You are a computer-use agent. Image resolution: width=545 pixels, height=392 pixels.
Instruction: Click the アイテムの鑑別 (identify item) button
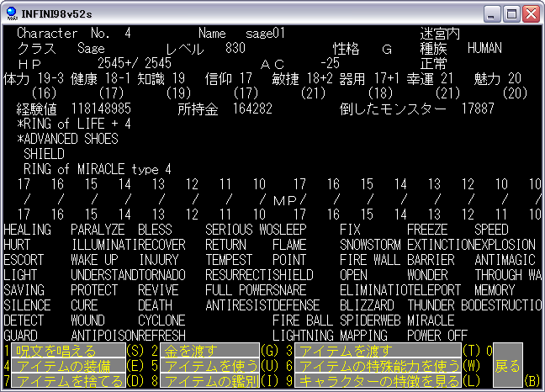click(x=210, y=380)
